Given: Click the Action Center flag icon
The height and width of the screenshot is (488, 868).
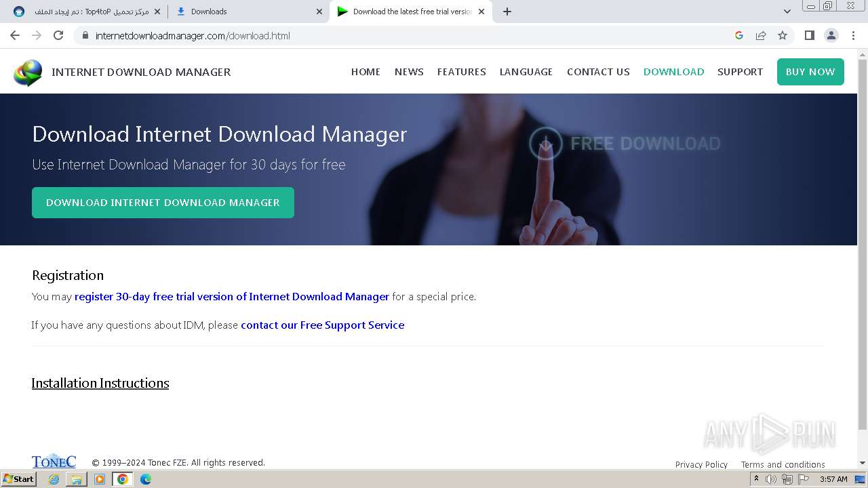Looking at the screenshot, I should click(x=804, y=479).
